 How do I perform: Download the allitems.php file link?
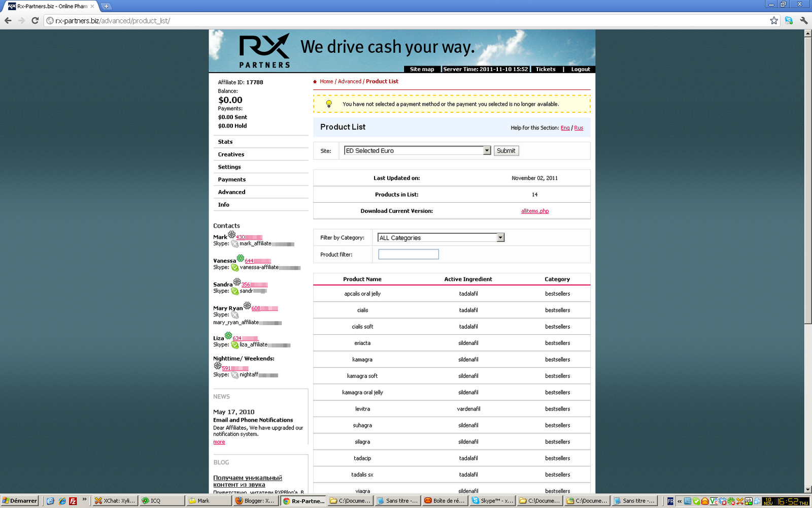tap(535, 211)
